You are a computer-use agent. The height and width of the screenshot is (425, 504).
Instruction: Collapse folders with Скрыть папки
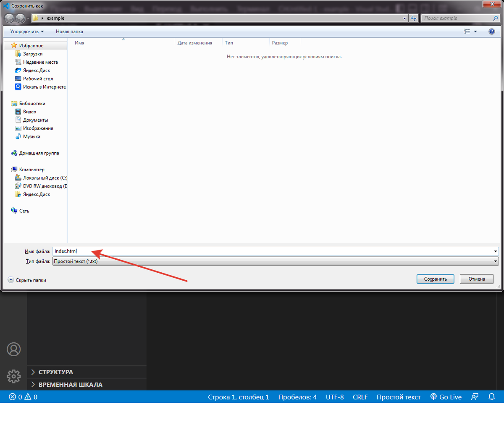click(x=27, y=280)
